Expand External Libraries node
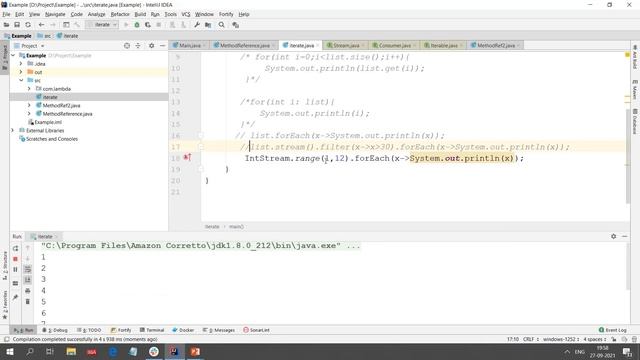The image size is (640, 360). [13, 131]
